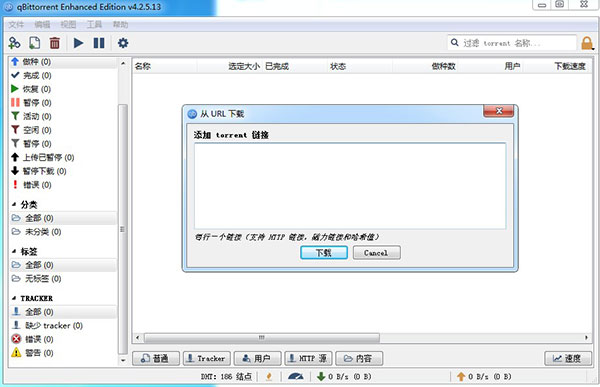
Task: Click horizontal scrollbar right arrow
Action: (586, 338)
